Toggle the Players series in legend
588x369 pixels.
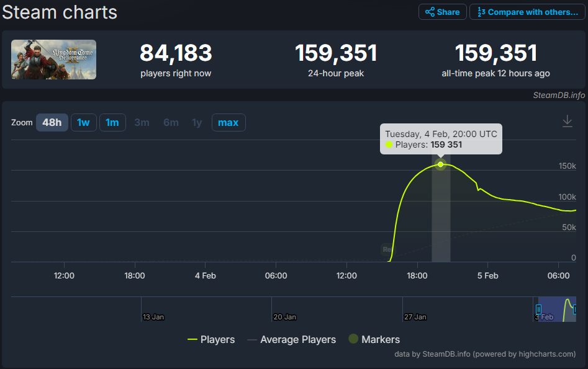[211, 339]
